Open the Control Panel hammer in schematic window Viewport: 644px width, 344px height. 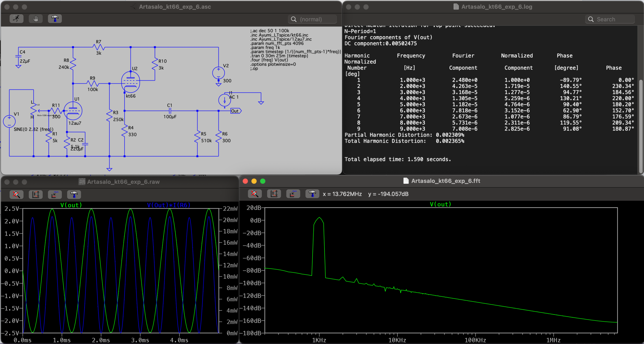[x=55, y=19]
